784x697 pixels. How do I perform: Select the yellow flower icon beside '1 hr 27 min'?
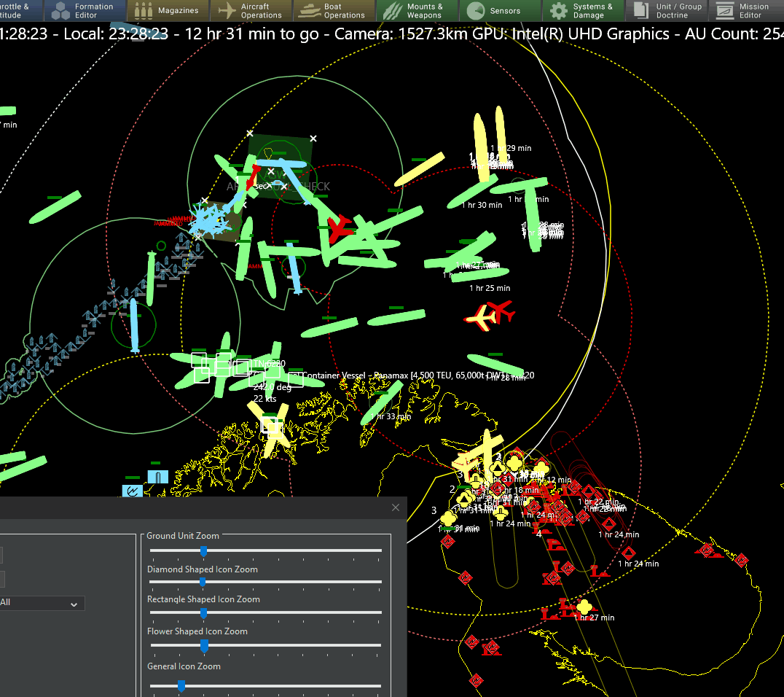point(584,607)
